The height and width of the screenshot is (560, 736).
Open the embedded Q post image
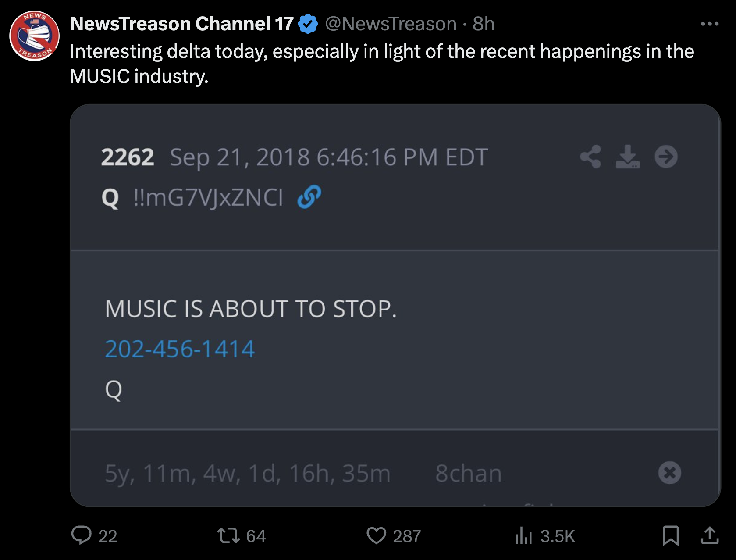click(395, 305)
